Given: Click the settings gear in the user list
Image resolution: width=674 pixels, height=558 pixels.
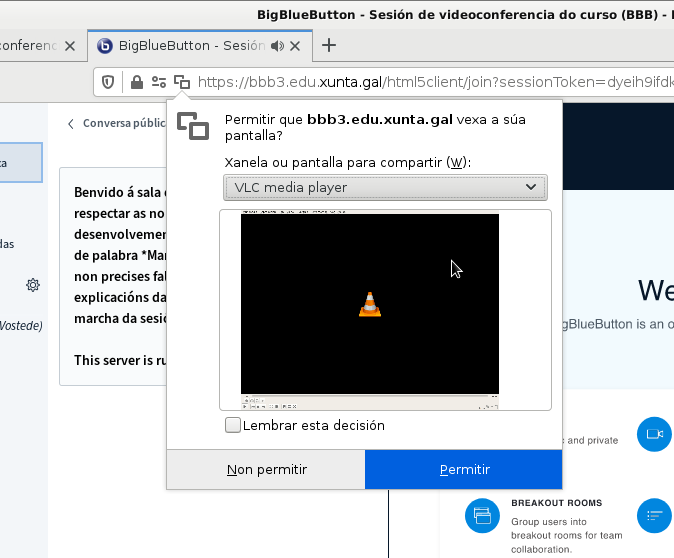Looking at the screenshot, I should tap(33, 285).
